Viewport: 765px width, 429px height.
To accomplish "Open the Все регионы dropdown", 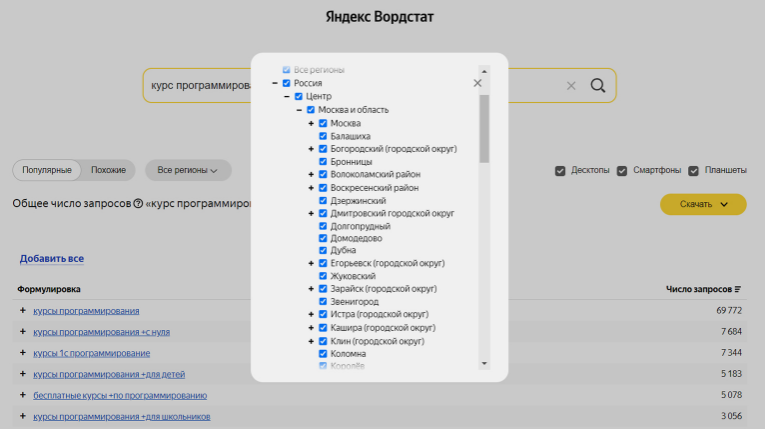I will [x=188, y=170].
